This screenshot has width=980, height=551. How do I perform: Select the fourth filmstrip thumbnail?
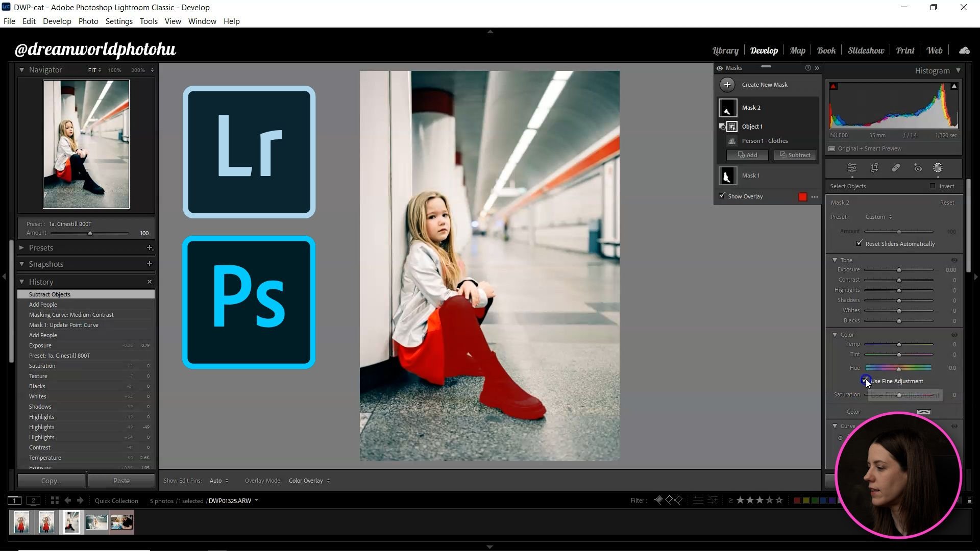pos(96,522)
